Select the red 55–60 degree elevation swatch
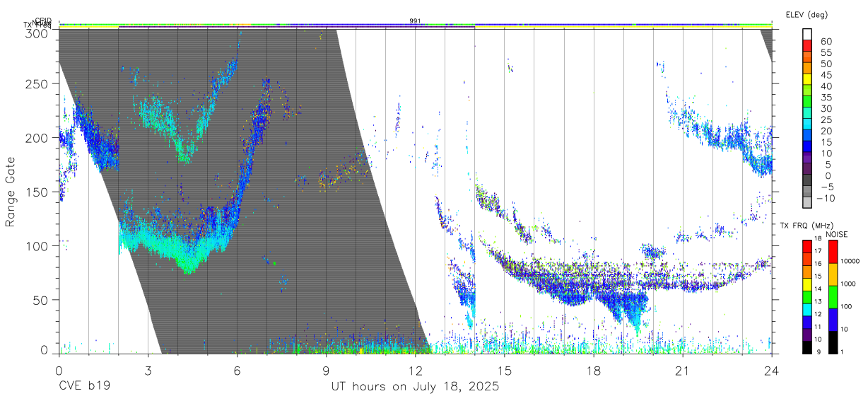Screen dimensions: 868x401 tap(808, 46)
